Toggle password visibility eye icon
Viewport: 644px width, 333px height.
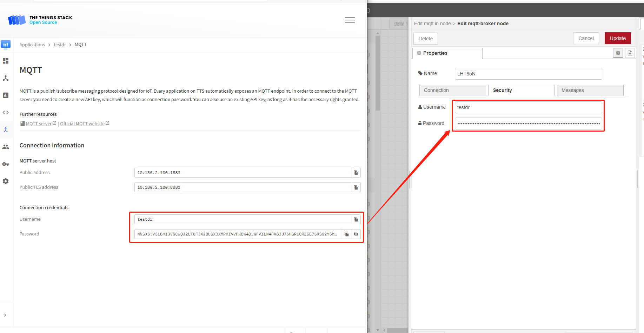pyautogui.click(x=356, y=234)
